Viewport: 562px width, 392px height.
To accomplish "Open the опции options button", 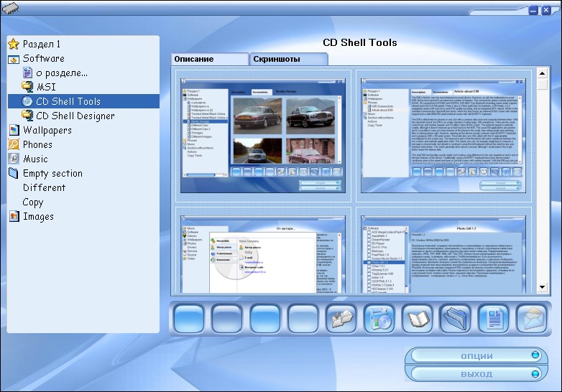I will point(476,356).
